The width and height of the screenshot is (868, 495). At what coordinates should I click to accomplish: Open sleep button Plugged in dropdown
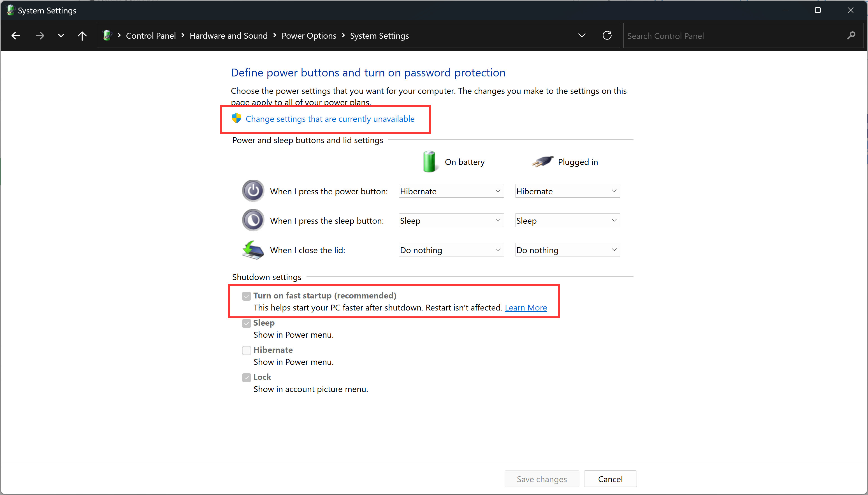click(x=567, y=220)
